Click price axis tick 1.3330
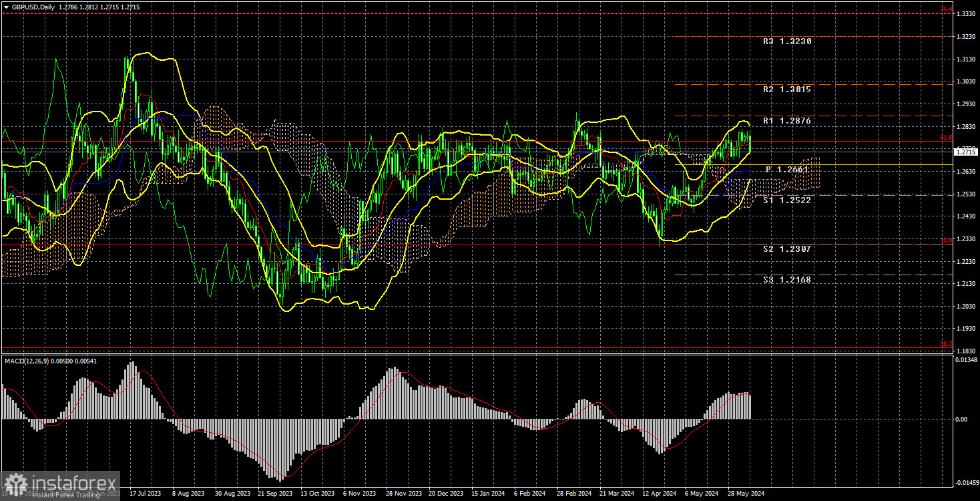980x501 pixels. pos(965,14)
